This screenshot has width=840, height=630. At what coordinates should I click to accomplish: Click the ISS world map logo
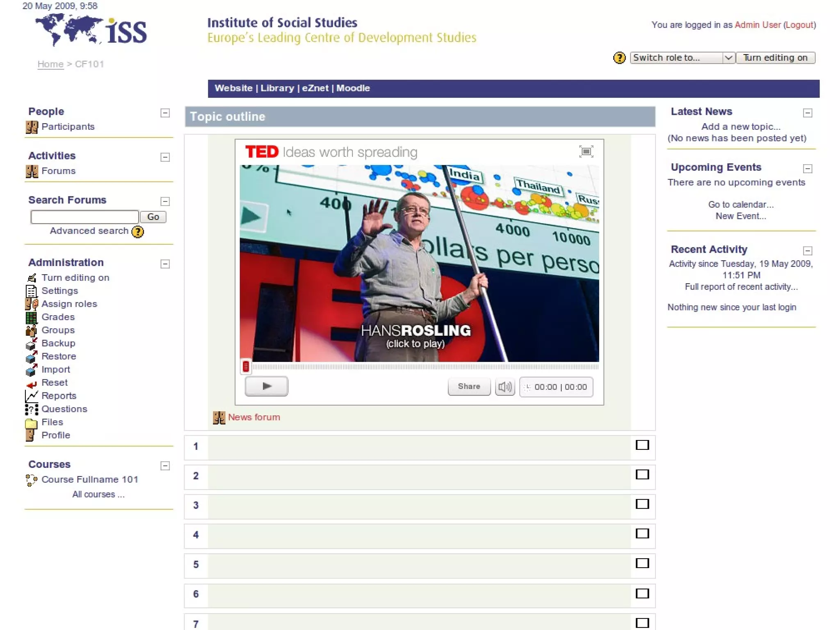[x=91, y=30]
